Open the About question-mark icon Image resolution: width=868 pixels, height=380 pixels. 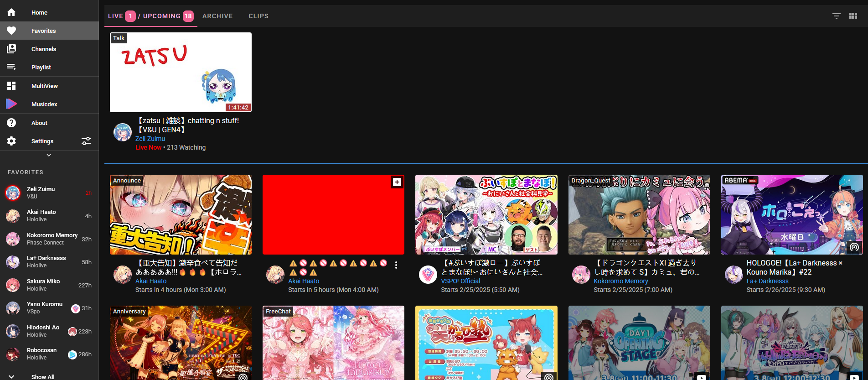pos(11,123)
